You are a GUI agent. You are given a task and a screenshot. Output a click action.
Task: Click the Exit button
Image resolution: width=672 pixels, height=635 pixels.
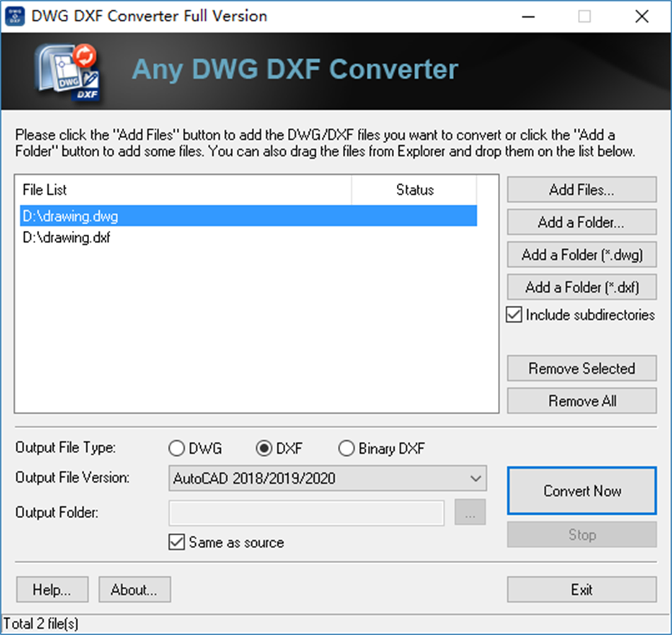(x=581, y=590)
